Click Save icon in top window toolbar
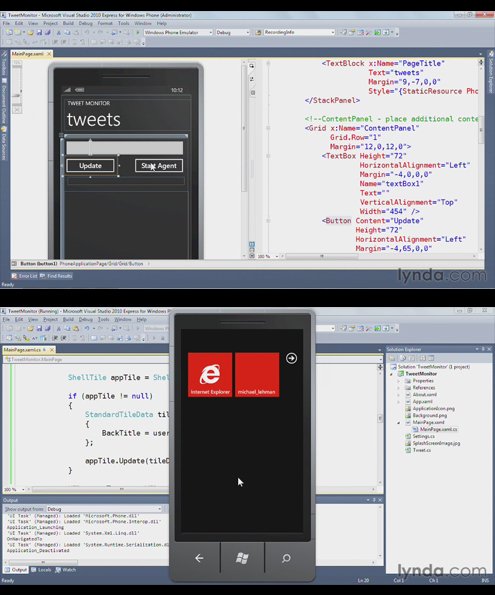Image resolution: width=495 pixels, height=595 pixels. [x=39, y=33]
